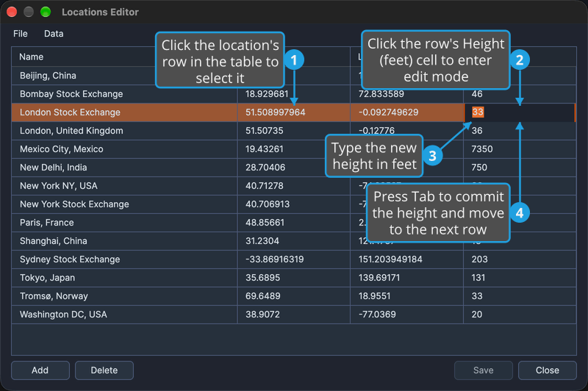The image size is (588, 391).
Task: Select the New York Stock Exchange name cell
Action: pos(124,204)
